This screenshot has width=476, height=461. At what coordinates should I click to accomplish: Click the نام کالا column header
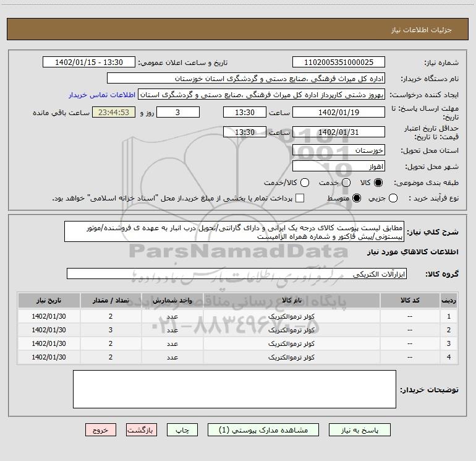click(x=291, y=300)
